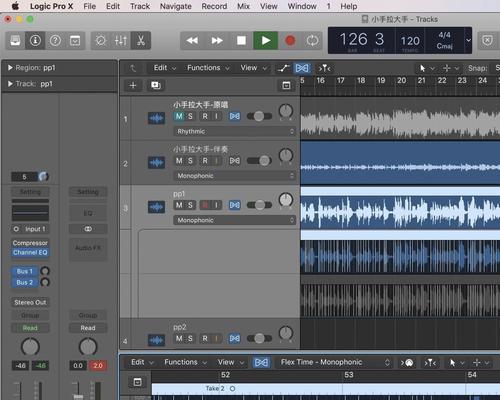The width and height of the screenshot is (500, 400).
Task: Open the Library panel icon
Action: [x=15, y=41]
